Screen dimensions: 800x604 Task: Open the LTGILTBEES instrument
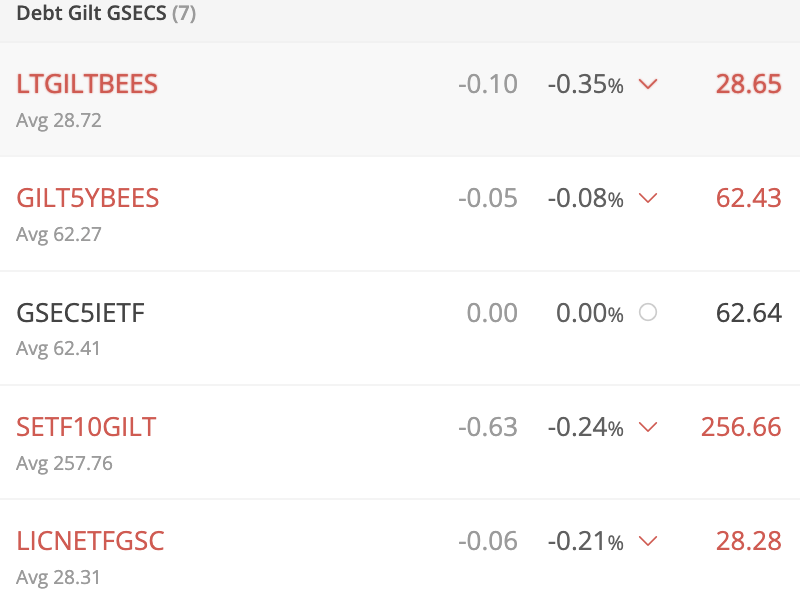pyautogui.click(x=87, y=84)
